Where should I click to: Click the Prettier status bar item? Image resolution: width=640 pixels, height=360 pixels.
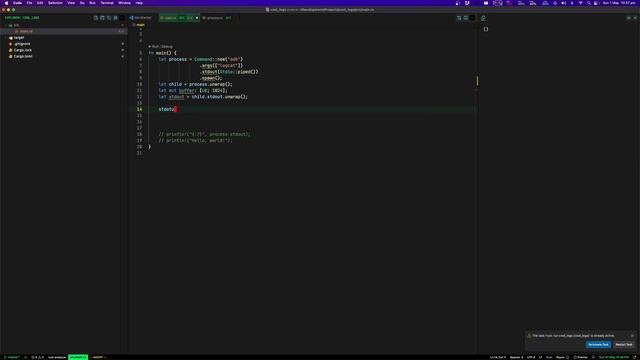tap(580, 358)
